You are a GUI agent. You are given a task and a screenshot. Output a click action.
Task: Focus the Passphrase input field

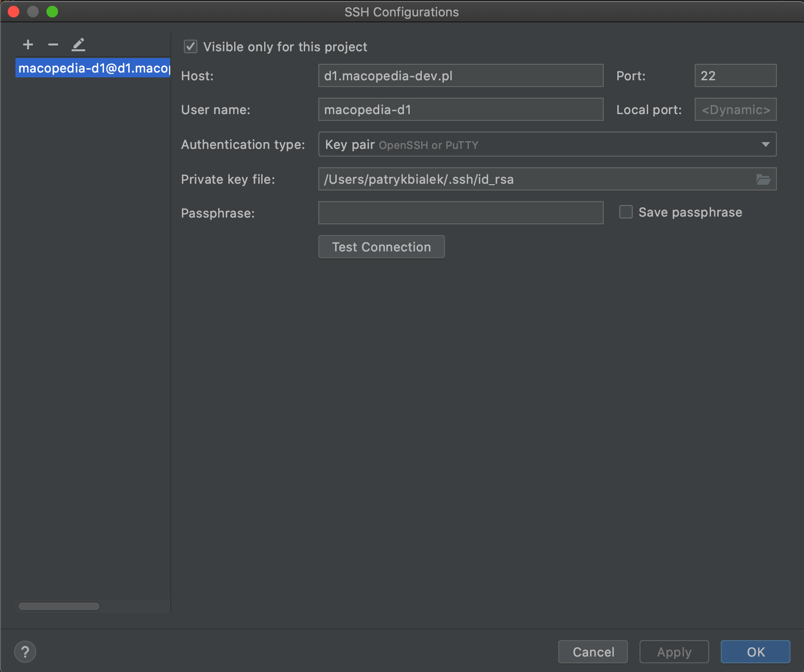[x=461, y=213]
